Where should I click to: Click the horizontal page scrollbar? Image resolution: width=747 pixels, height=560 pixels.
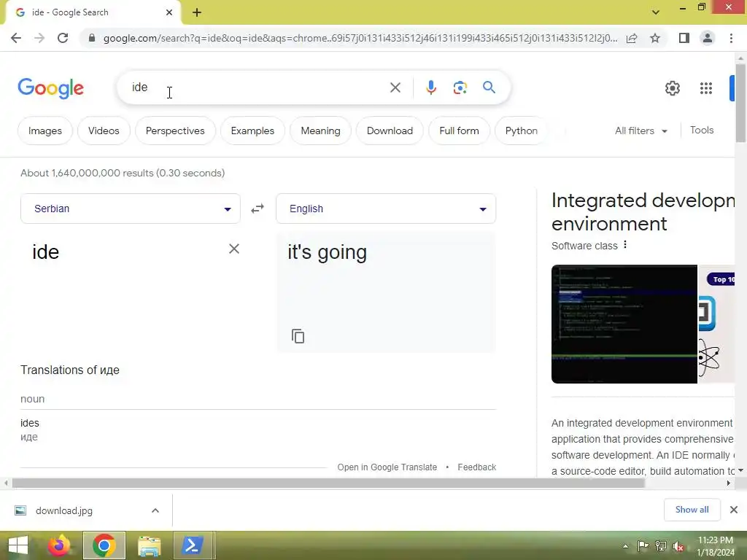click(328, 483)
